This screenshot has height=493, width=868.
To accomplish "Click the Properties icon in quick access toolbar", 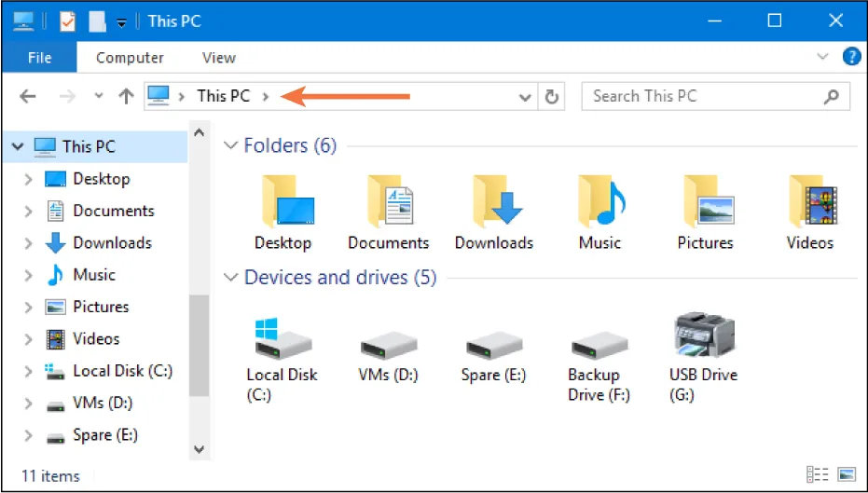I will 67,21.
